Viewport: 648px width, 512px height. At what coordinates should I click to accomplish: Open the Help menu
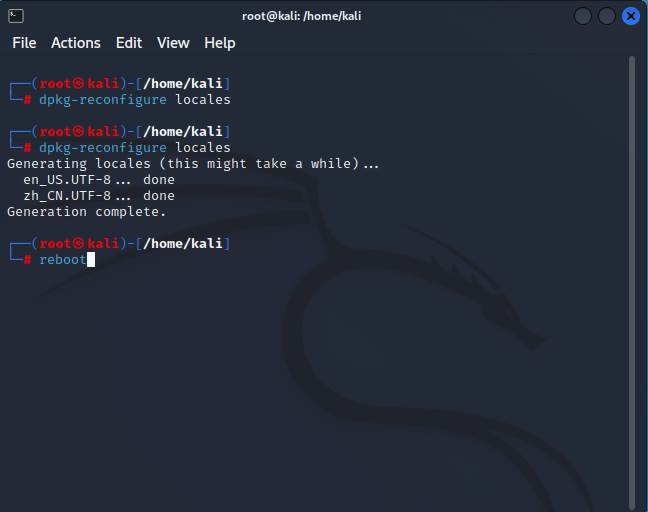click(219, 43)
